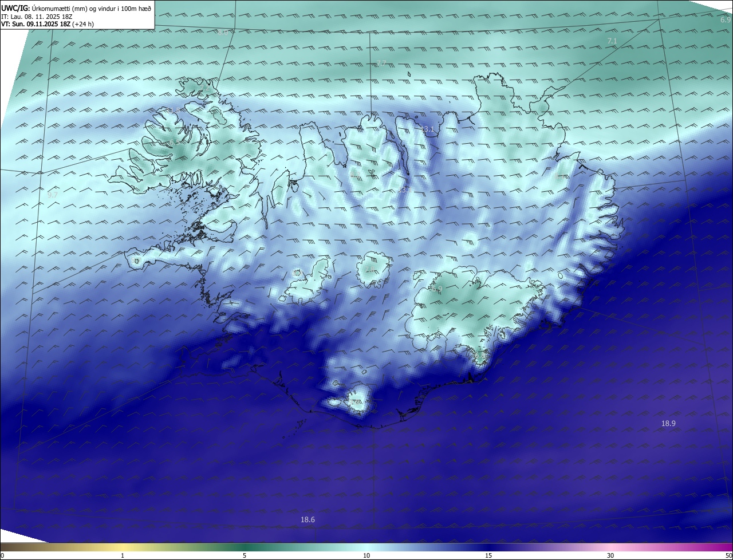733x560 pixels.
Task: Click the 13.1 value on the map
Action: pos(428,130)
